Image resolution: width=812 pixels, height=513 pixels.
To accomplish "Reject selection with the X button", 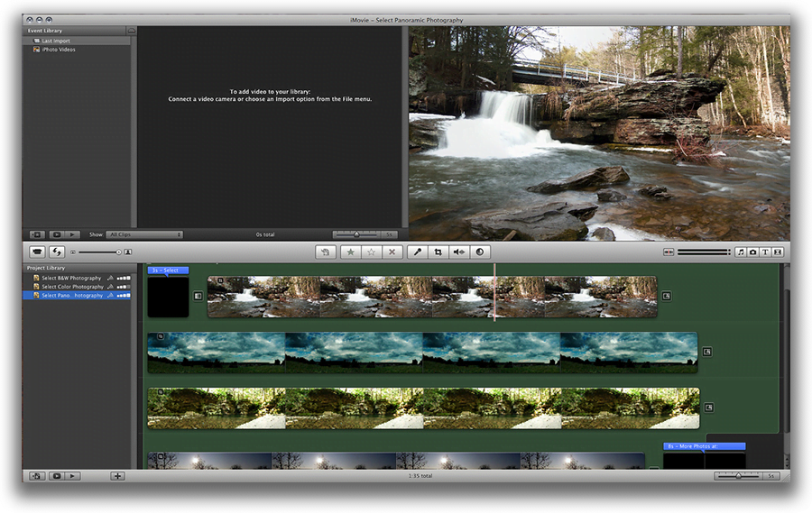I will click(x=392, y=252).
